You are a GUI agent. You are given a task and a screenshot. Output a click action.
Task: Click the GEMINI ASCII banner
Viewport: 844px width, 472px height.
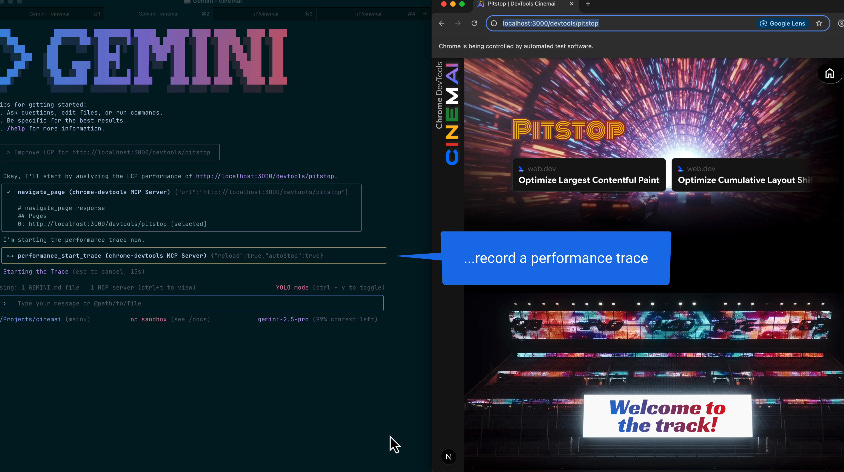pos(143,58)
